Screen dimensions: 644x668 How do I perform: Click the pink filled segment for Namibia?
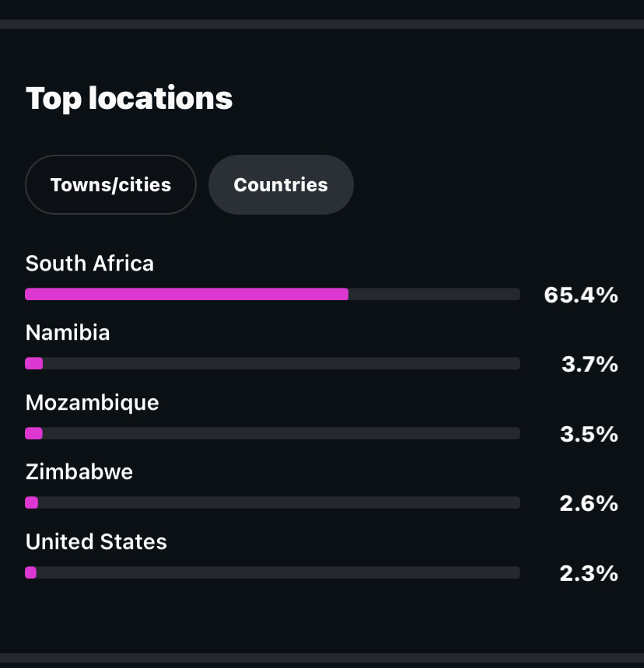click(x=34, y=363)
